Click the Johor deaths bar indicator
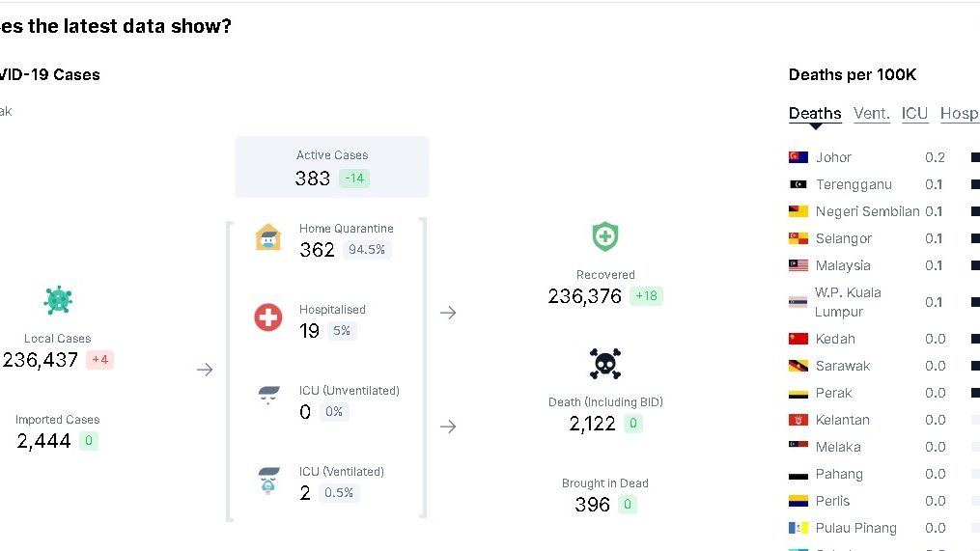This screenshot has height=551, width=980. (974, 157)
